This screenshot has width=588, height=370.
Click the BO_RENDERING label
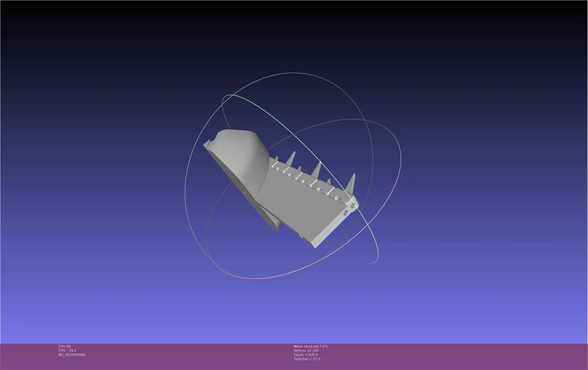point(72,355)
